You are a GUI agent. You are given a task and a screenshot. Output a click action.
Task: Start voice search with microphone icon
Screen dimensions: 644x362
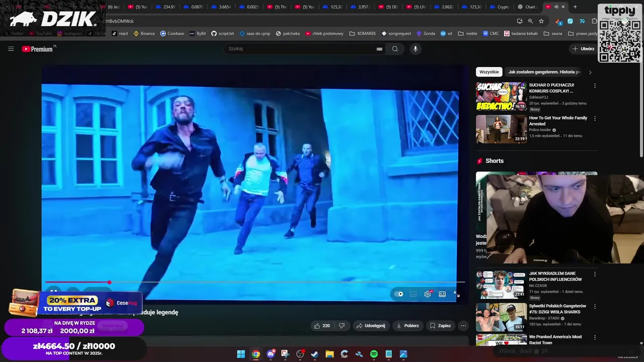[x=415, y=49]
